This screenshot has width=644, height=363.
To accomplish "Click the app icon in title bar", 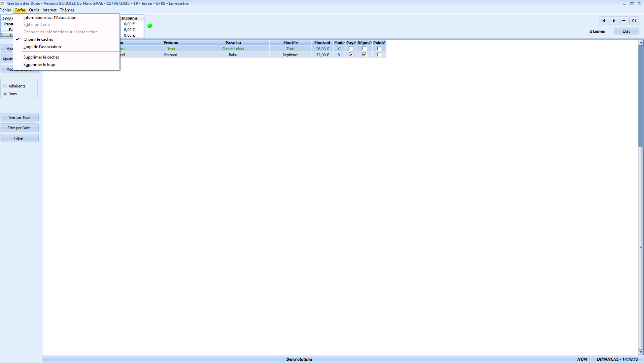I will pos(3,3).
